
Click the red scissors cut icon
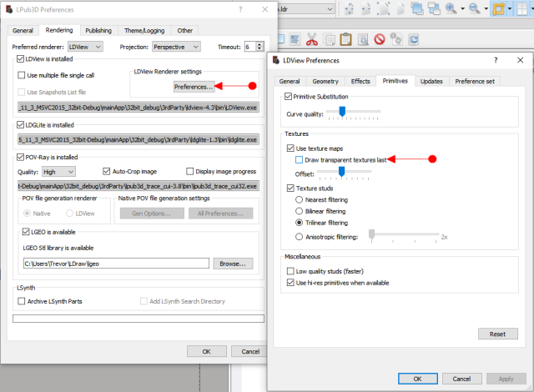pos(311,39)
